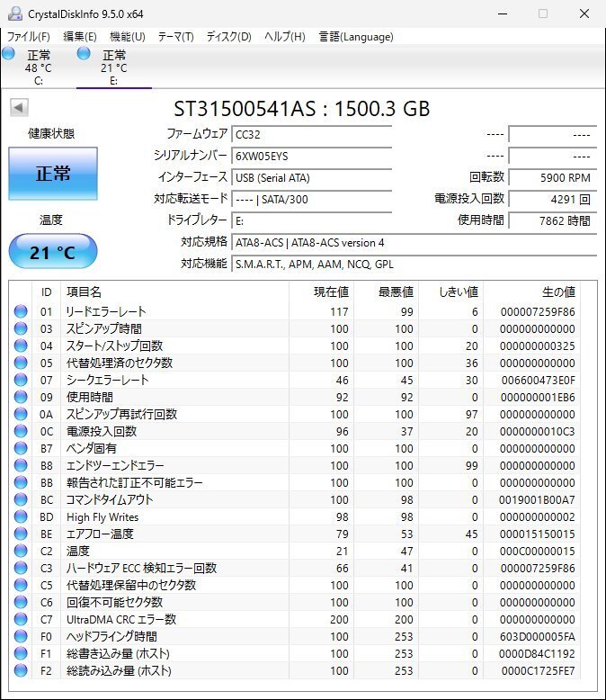
Task: Click raw value 006600473E0F
Action: pyautogui.click(x=539, y=381)
